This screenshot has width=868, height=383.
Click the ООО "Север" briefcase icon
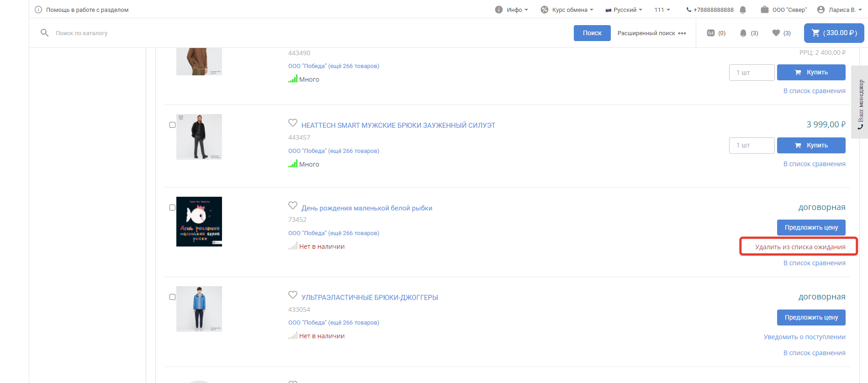point(764,10)
